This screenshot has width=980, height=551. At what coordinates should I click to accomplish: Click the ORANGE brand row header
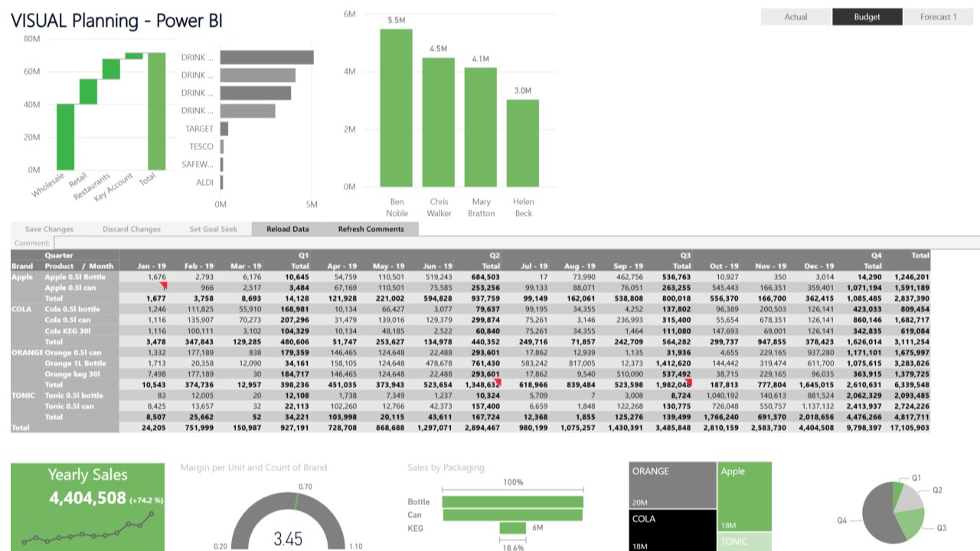click(27, 352)
